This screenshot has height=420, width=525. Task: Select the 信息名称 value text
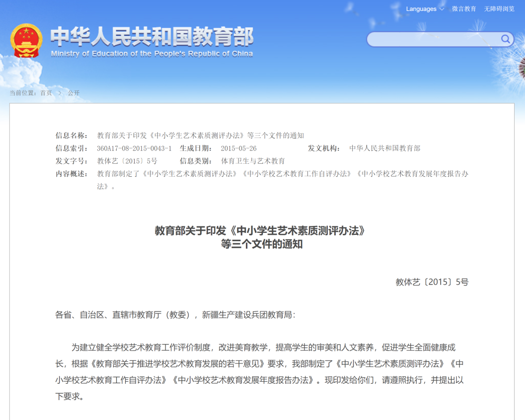tap(200, 136)
